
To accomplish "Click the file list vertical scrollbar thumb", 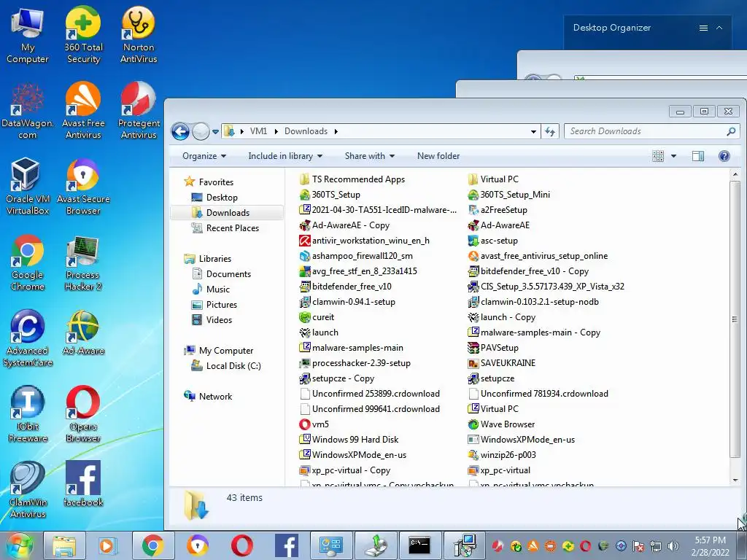I will coord(735,319).
